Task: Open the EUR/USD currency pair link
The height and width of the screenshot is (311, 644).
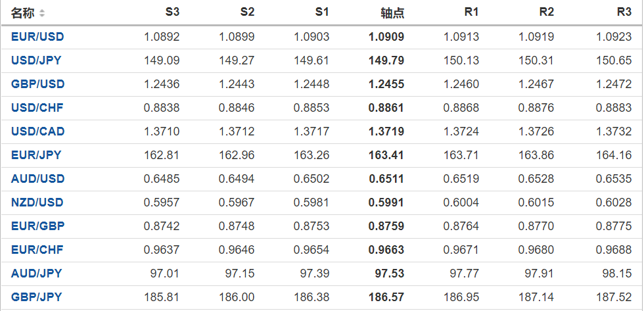Action: click(x=37, y=37)
